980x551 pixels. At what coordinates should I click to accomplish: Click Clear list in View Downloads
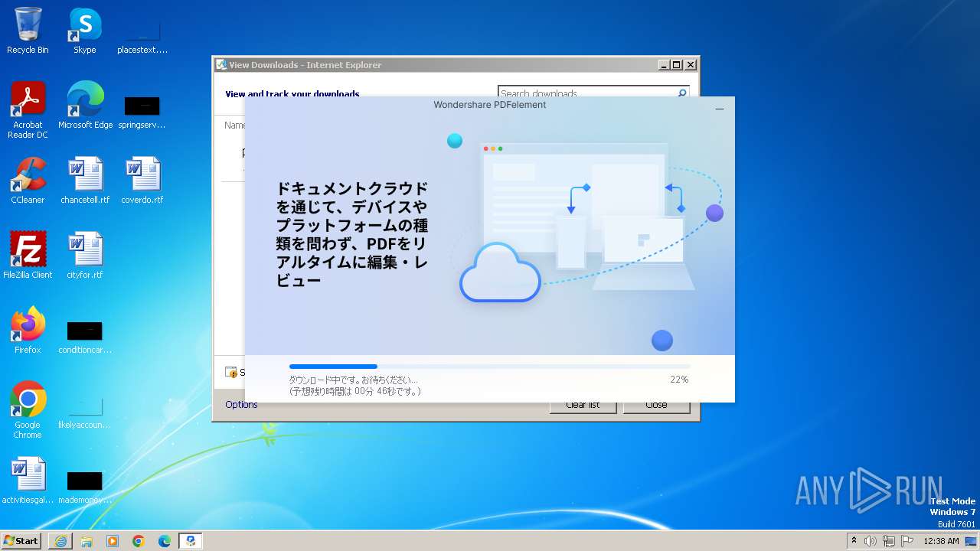pyautogui.click(x=583, y=406)
